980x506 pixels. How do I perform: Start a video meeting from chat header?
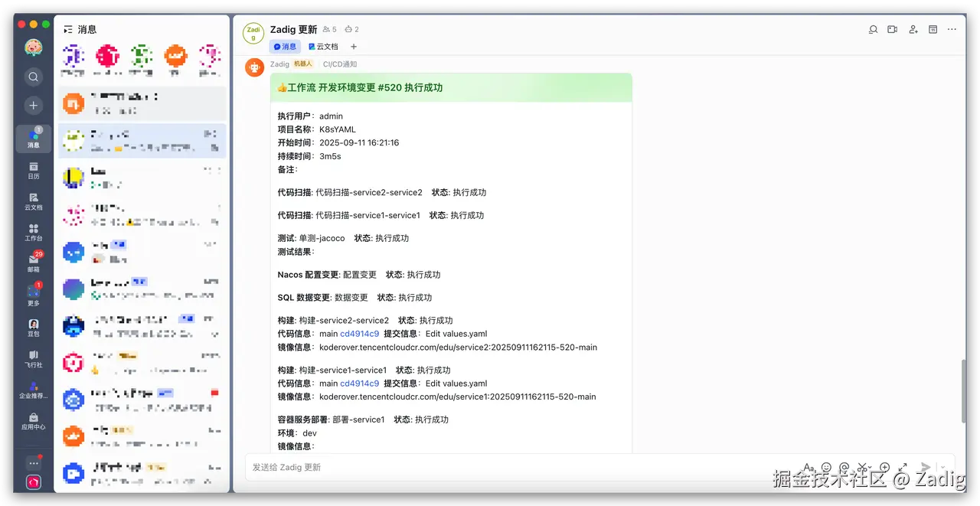pyautogui.click(x=893, y=30)
